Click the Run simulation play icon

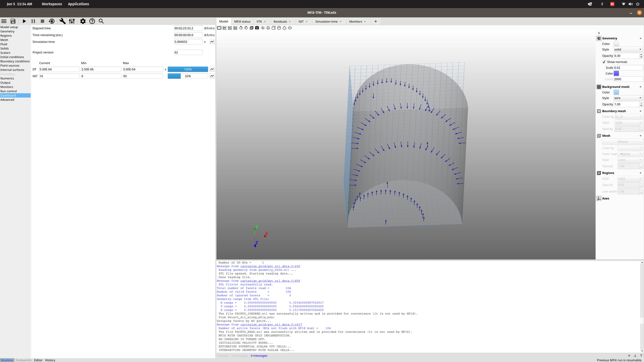[24, 21]
